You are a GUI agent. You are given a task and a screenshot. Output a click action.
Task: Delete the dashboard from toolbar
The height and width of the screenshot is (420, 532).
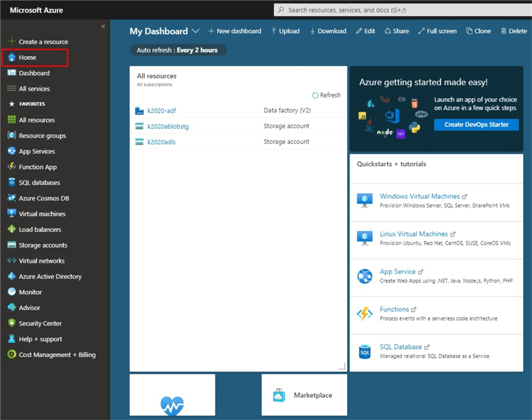click(x=514, y=31)
